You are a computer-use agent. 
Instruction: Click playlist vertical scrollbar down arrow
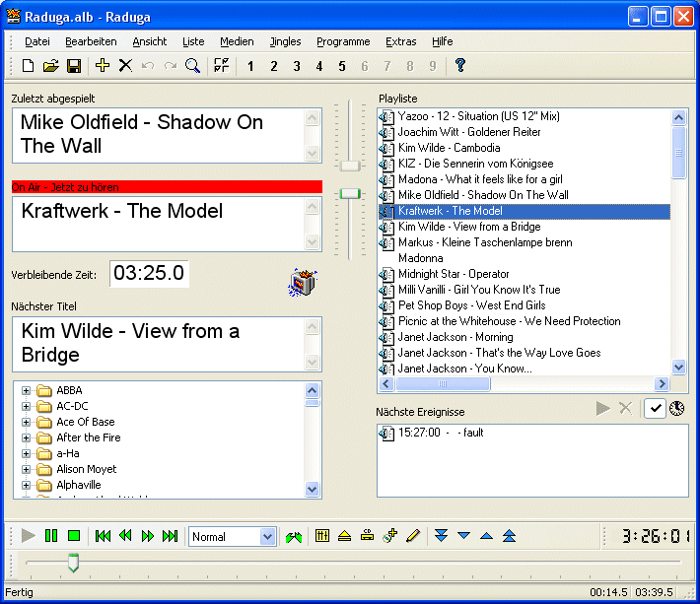[x=678, y=368]
